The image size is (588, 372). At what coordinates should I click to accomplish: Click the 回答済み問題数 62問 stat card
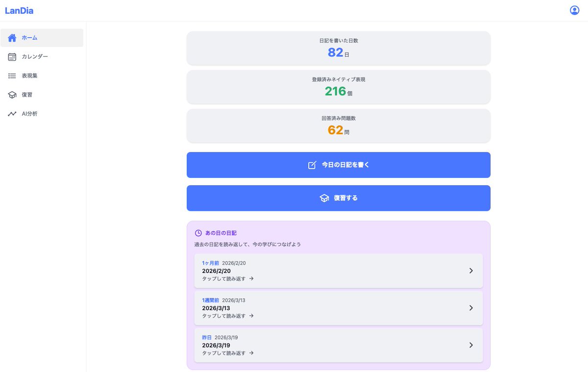point(338,125)
